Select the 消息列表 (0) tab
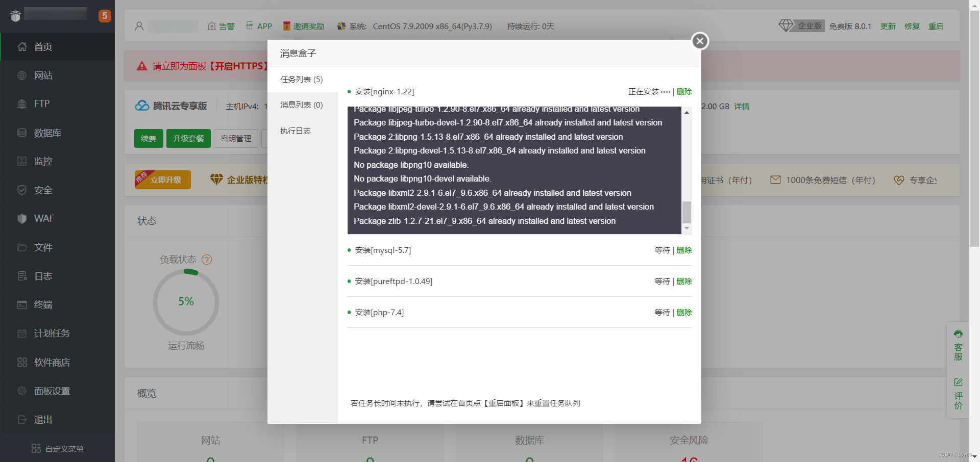This screenshot has width=980, height=462. 302,105
